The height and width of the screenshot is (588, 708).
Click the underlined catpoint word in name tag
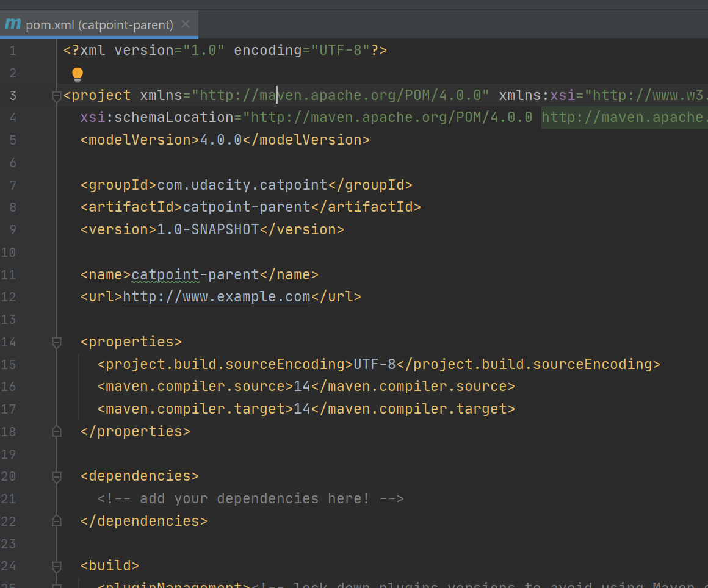(165, 274)
